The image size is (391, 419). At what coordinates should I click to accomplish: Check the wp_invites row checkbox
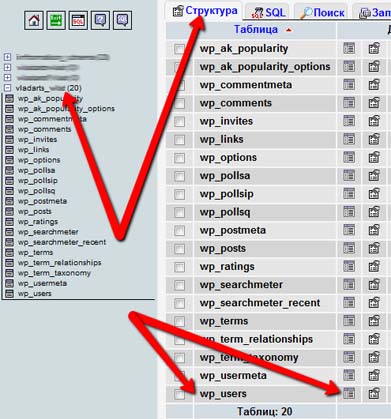[x=179, y=121]
